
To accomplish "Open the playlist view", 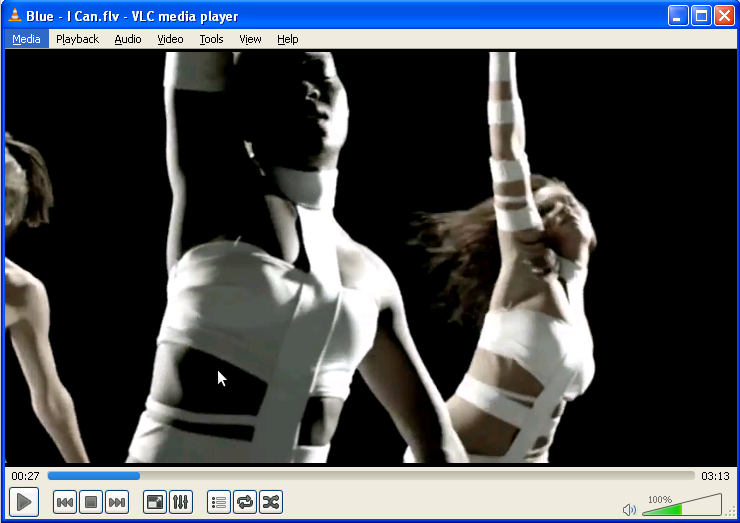I will tap(219, 502).
